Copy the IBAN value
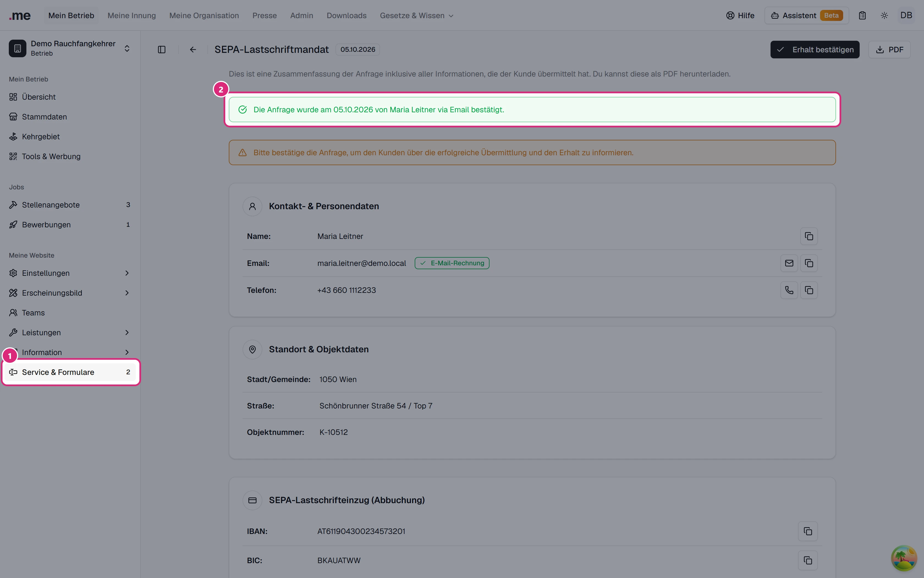This screenshot has width=924, height=578. (x=808, y=531)
